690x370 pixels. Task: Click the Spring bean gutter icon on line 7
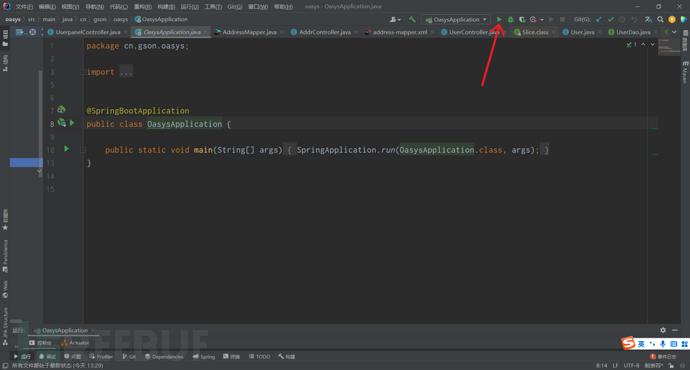tap(61, 110)
